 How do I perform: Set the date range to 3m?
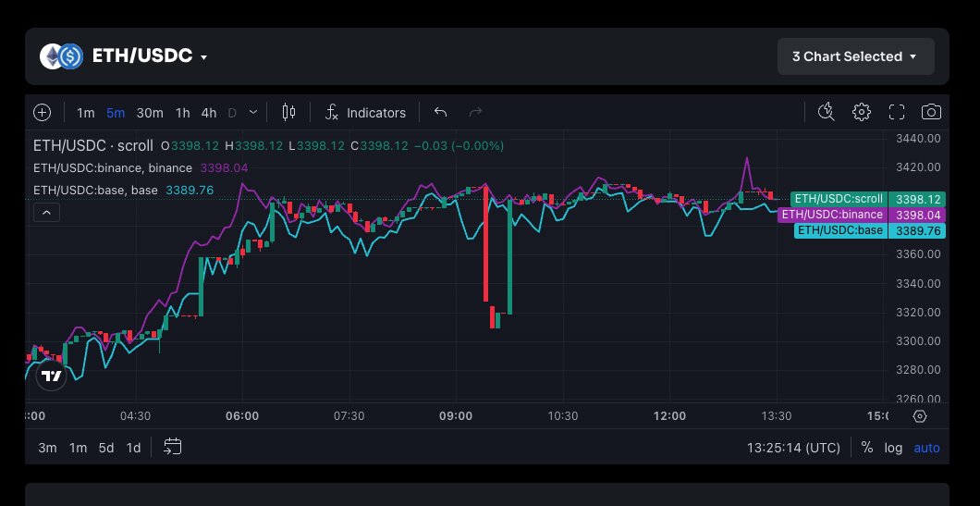tap(47, 448)
